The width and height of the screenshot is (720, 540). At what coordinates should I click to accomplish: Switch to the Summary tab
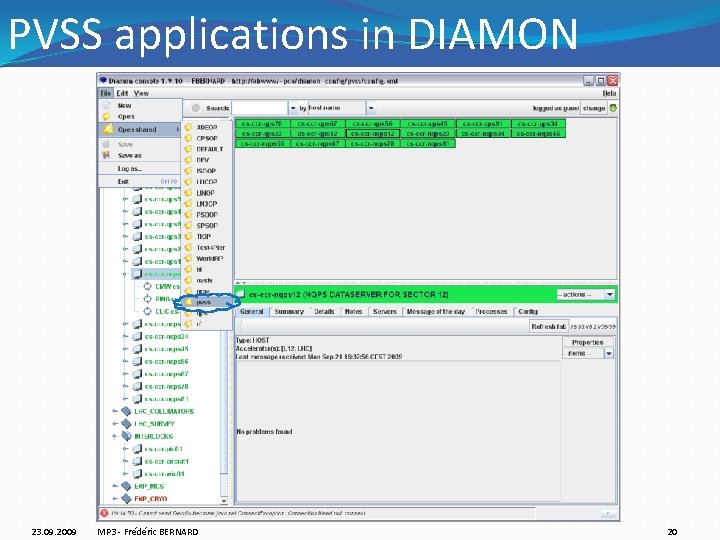coord(289,311)
